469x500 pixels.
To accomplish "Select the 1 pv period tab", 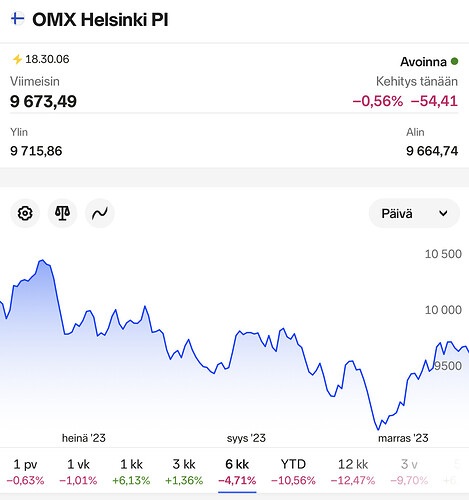I will click(x=25, y=471).
